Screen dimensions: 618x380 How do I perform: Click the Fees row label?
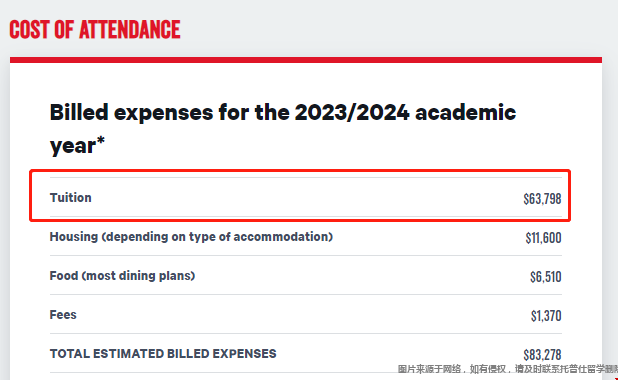click(63, 315)
